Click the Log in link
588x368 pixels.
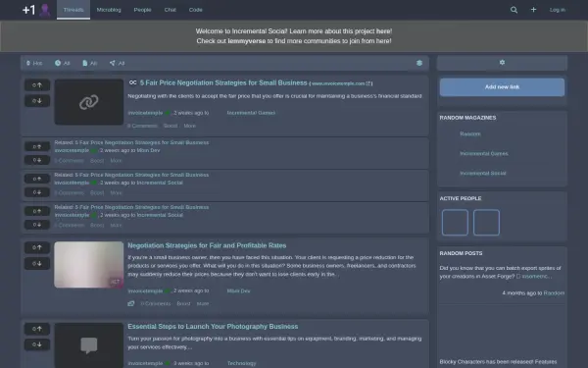click(x=558, y=10)
